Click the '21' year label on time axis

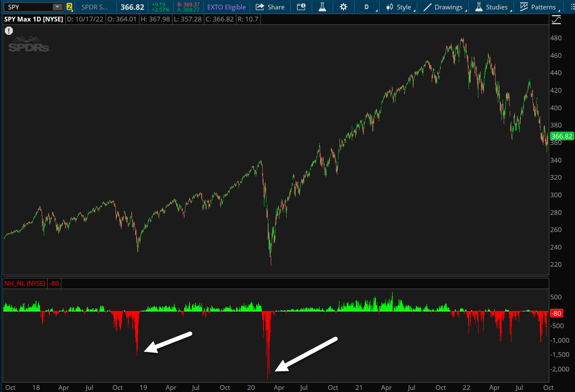pos(359,387)
